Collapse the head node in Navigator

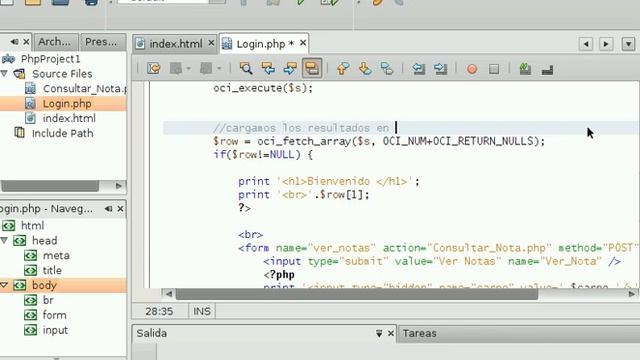click(x=4, y=240)
